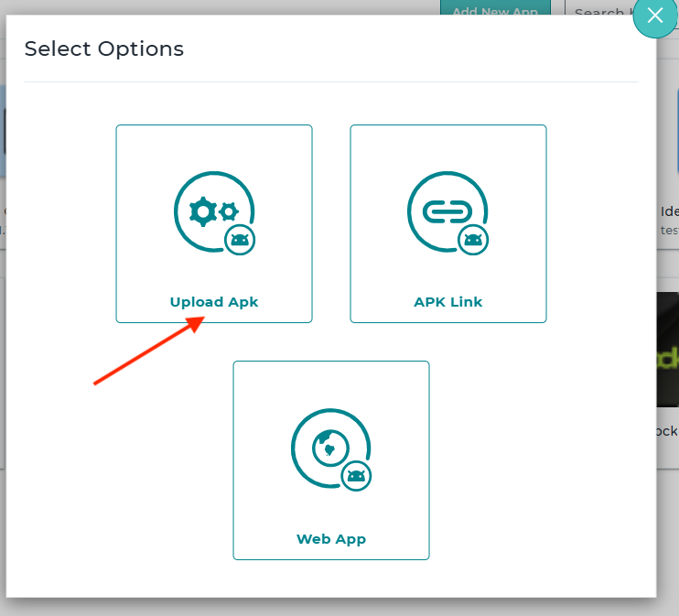
Task: Click the Select Options dialog title
Action: coord(104,49)
